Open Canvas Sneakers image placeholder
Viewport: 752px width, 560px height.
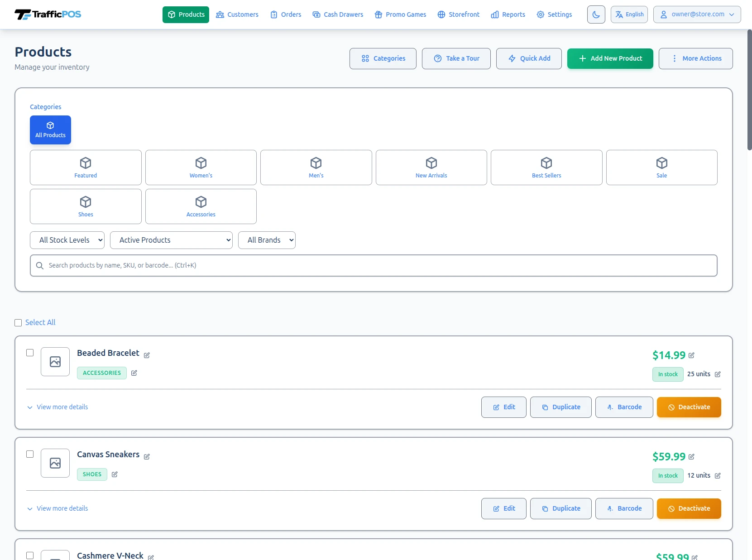click(55, 463)
